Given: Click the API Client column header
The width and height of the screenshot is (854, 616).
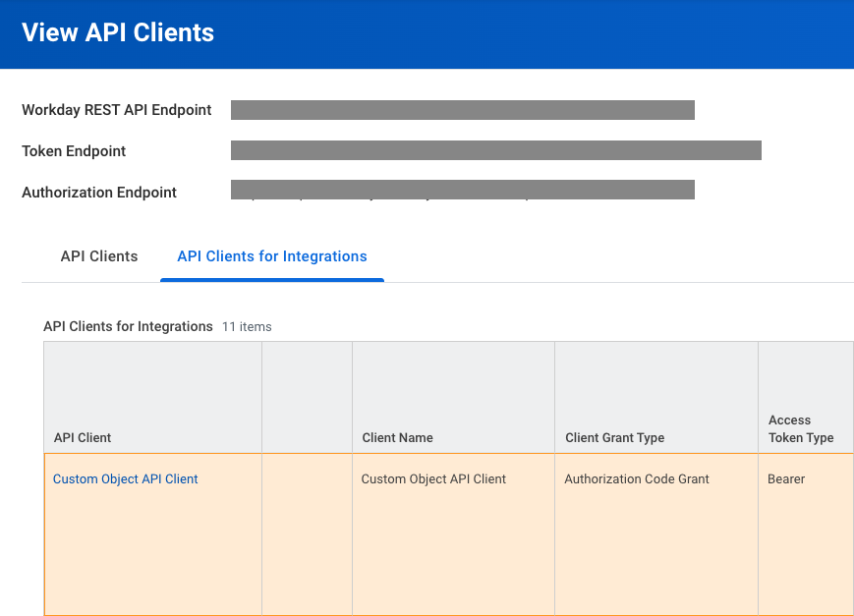Looking at the screenshot, I should 153,398.
